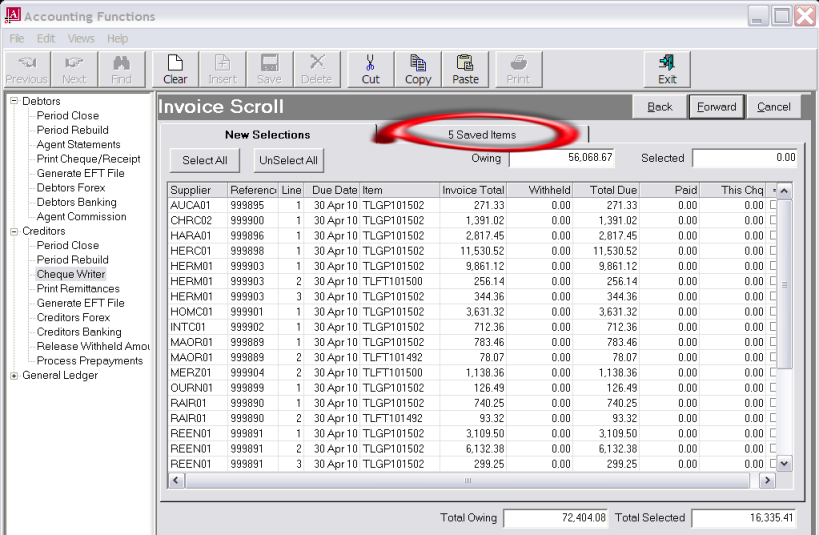Expand the General Ledger tree node

tap(14, 376)
